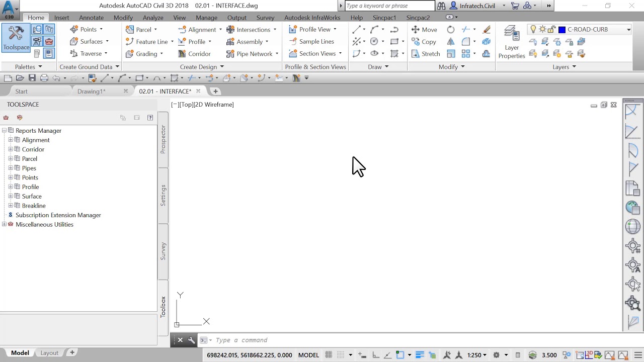
Task: Click the blue layer color swatch
Action: pyautogui.click(x=562, y=30)
